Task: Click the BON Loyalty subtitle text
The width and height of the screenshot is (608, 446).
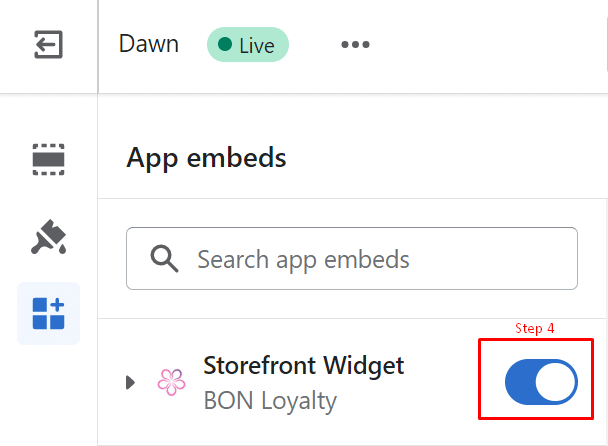Action: [269, 400]
